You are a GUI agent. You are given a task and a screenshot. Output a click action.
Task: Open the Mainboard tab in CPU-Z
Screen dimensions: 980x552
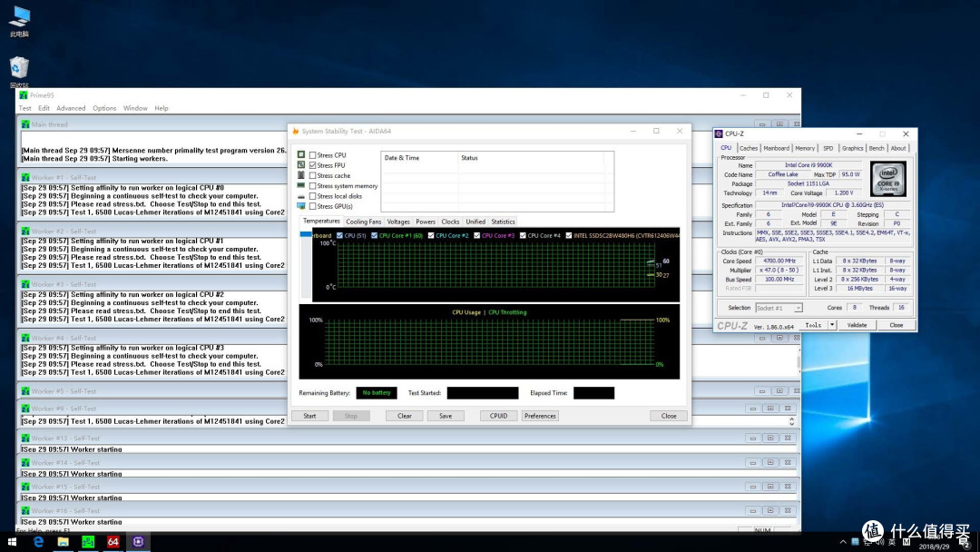point(776,148)
